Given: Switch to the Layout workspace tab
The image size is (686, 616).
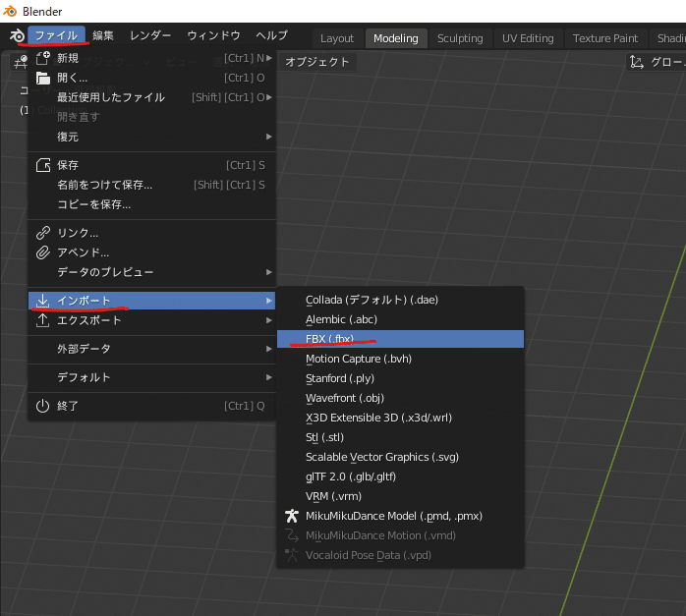Looking at the screenshot, I should (x=337, y=38).
